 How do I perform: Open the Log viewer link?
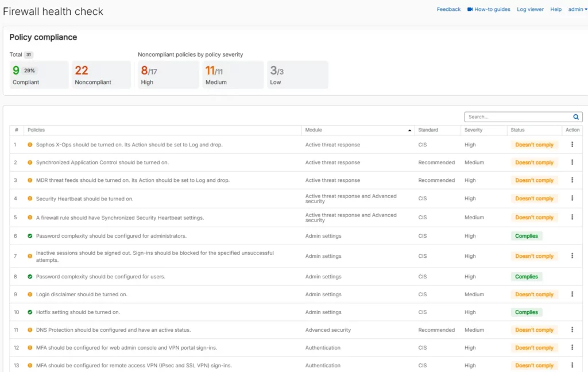click(530, 9)
